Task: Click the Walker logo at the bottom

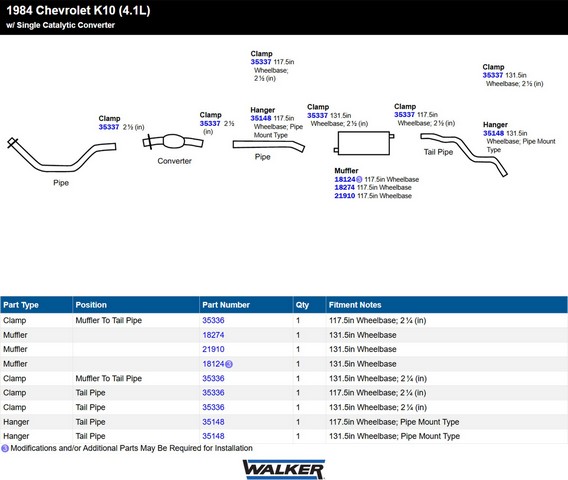Action: click(284, 469)
